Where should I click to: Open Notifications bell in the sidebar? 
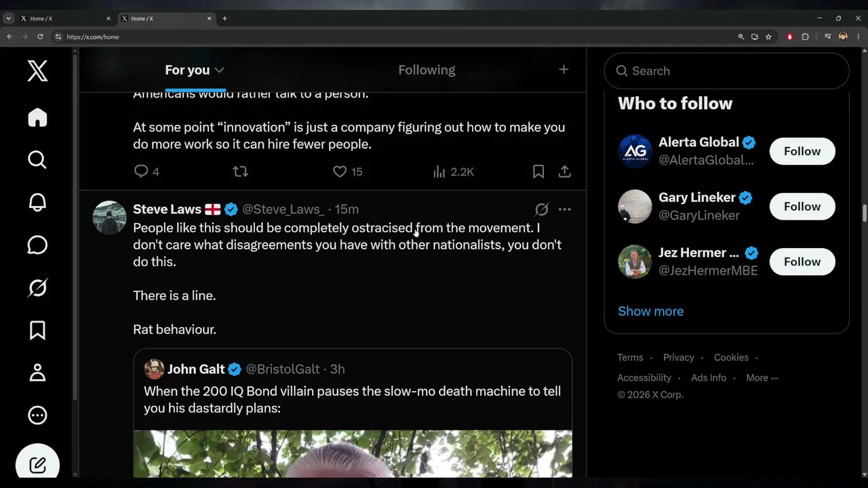pyautogui.click(x=37, y=202)
